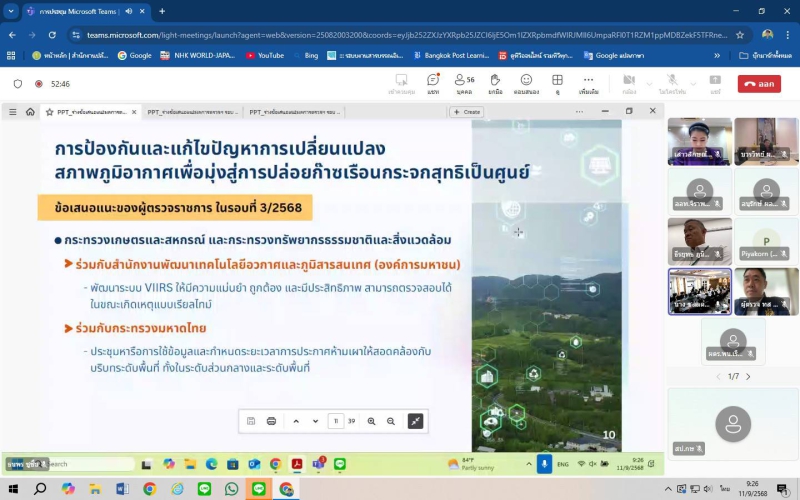
Task: Show the people list with 56 participants
Action: (x=464, y=84)
